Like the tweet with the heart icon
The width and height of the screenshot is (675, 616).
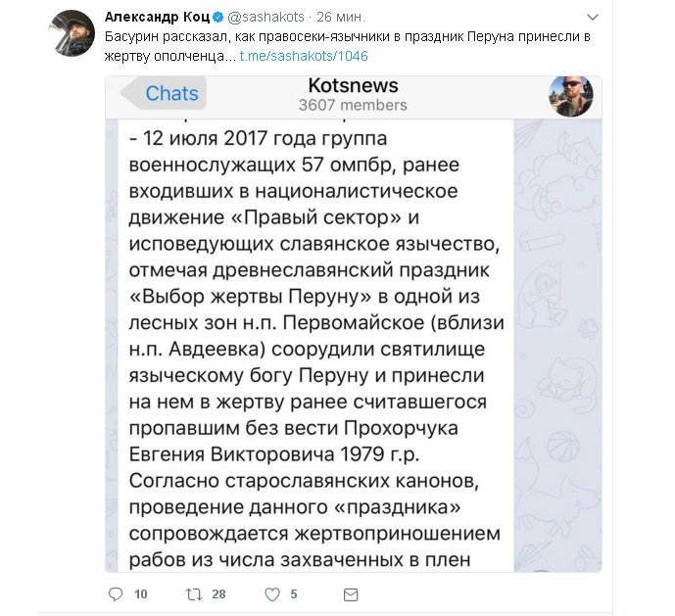coord(272,594)
